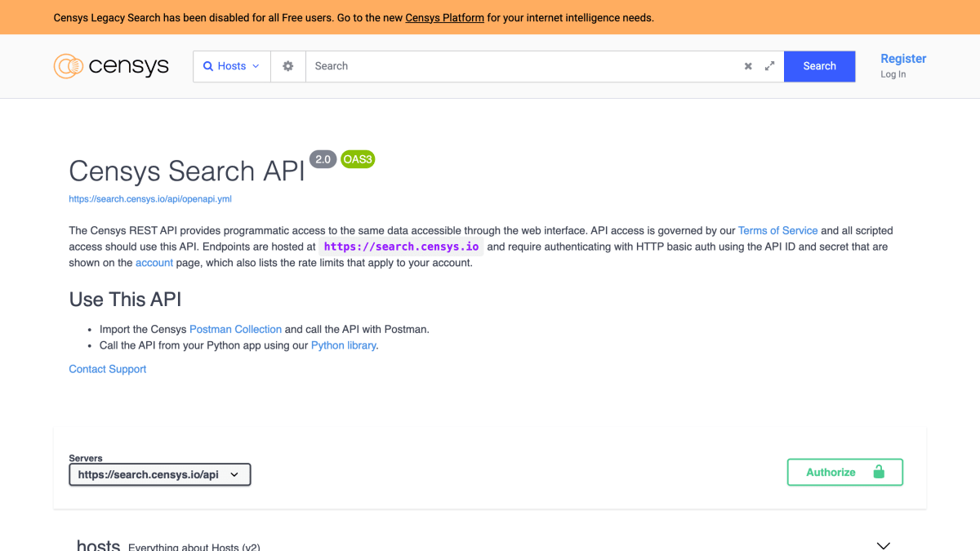Open the Postman Collection link
980x551 pixels.
tap(235, 329)
